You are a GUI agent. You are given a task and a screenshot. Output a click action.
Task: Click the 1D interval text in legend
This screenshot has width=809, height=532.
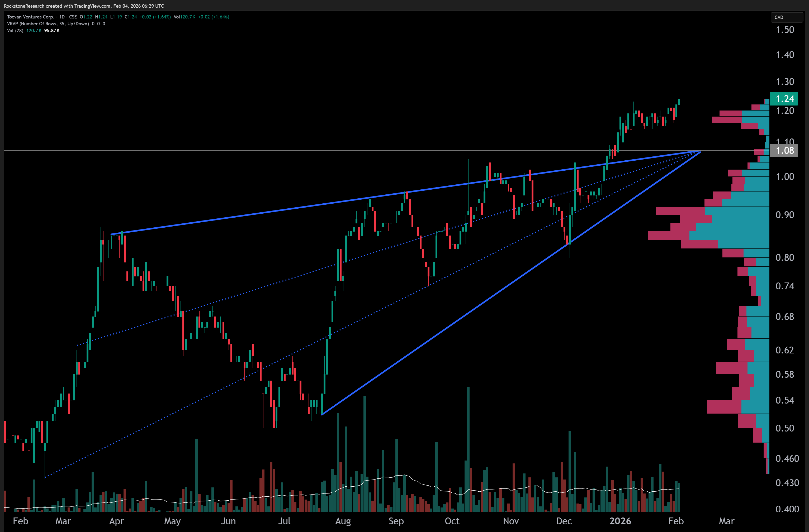click(62, 17)
